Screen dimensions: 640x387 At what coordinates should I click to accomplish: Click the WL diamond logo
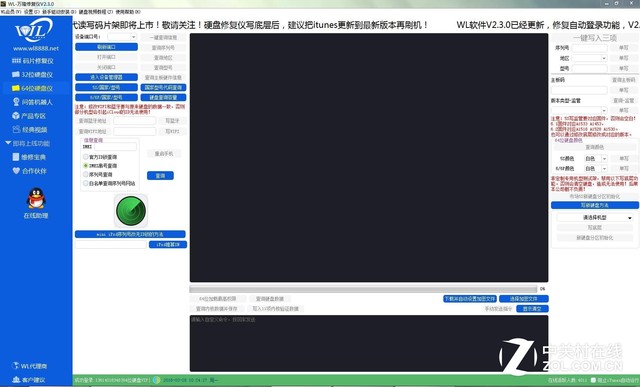(x=34, y=30)
